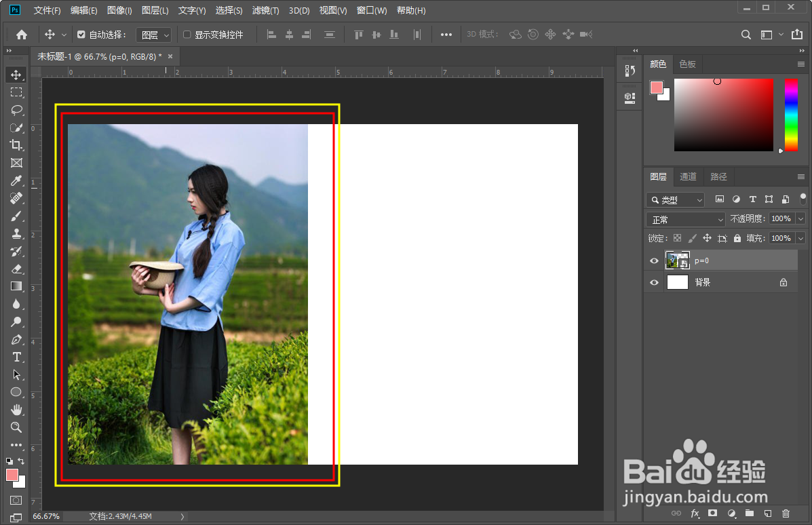Select the Crop tool

[16, 145]
